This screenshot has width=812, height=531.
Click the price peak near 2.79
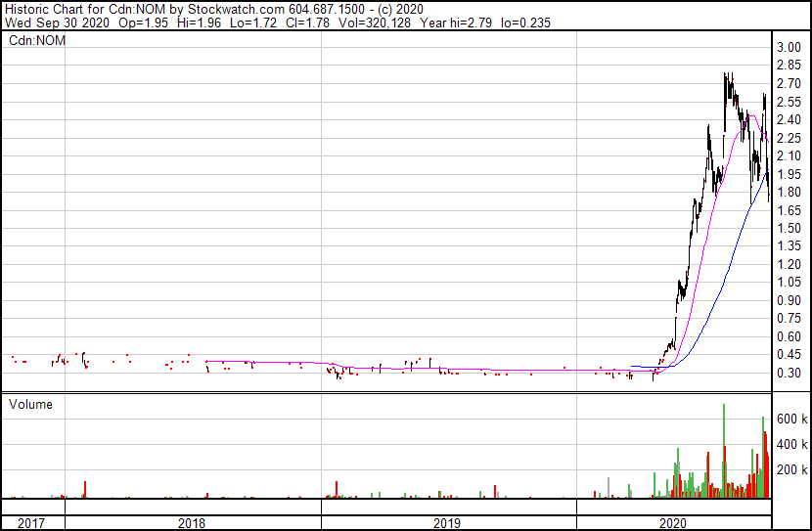(x=725, y=74)
